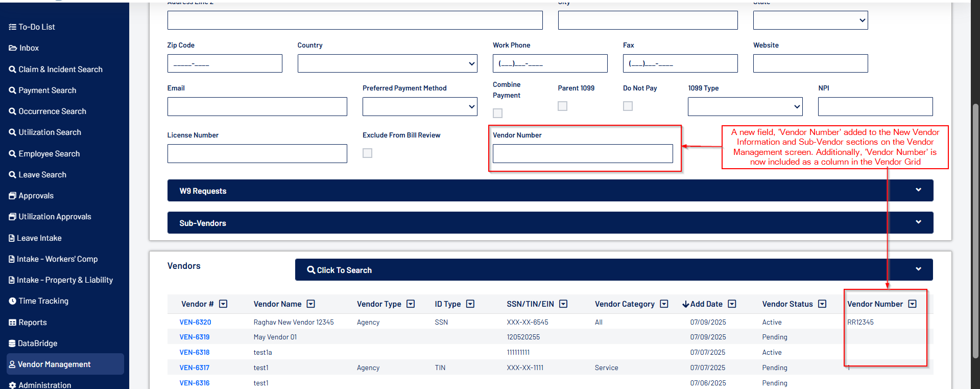The height and width of the screenshot is (389, 980).
Task: Click the page vertical scrollbar
Action: (x=975, y=230)
